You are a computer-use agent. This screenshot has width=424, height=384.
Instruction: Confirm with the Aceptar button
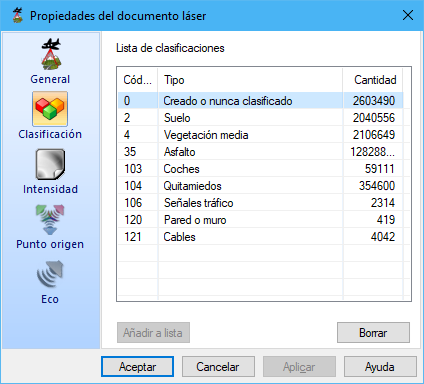tap(137, 367)
